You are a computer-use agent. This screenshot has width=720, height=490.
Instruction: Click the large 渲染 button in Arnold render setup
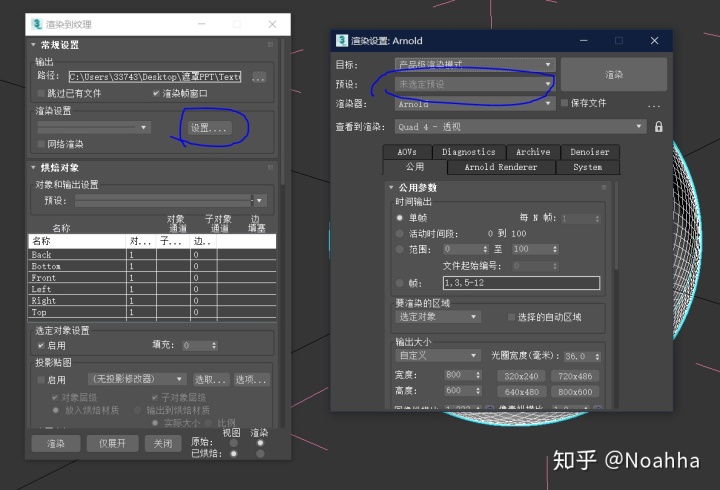pos(614,74)
